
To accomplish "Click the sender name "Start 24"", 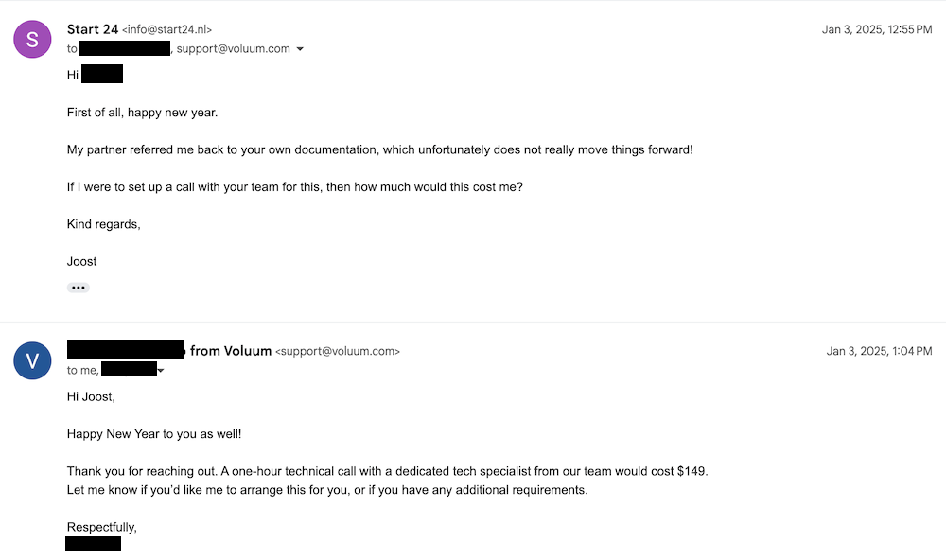I will click(93, 29).
